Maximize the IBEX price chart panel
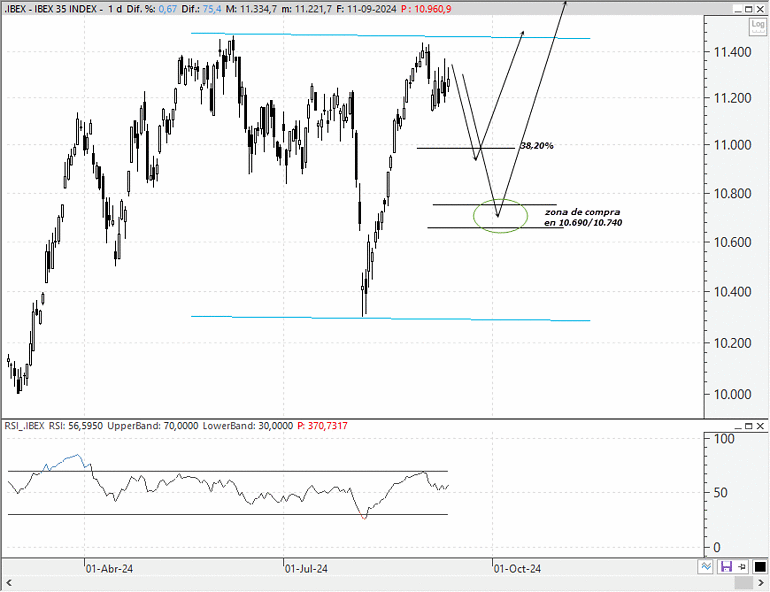Screen dimensions: 770x592 point(749,9)
